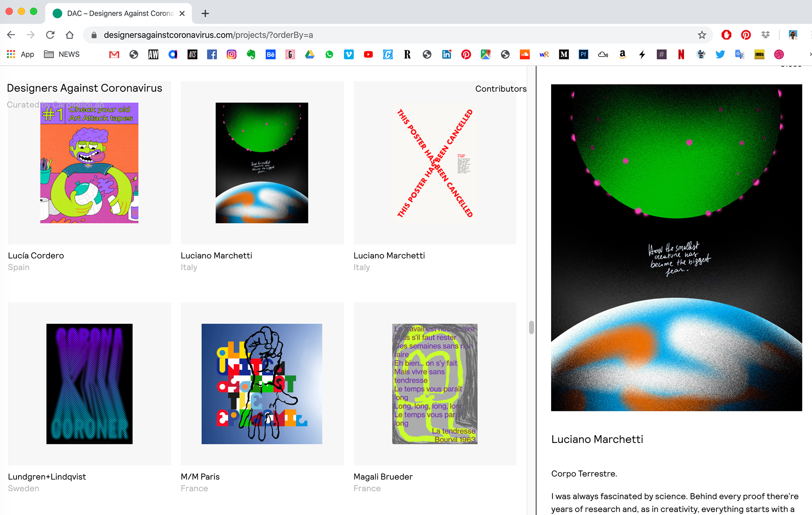
Task: Open Luciano Marchetti's green virus poster thumbnail
Action: [262, 163]
